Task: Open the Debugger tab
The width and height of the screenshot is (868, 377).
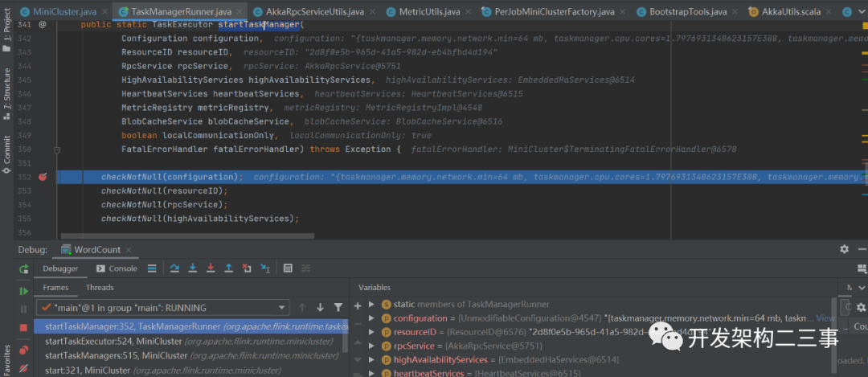Action: click(x=60, y=268)
